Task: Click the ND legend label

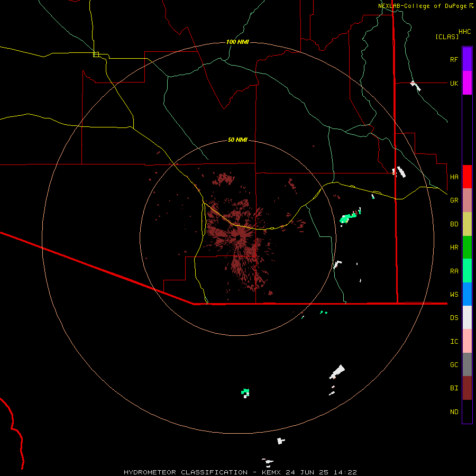Action: click(x=454, y=412)
